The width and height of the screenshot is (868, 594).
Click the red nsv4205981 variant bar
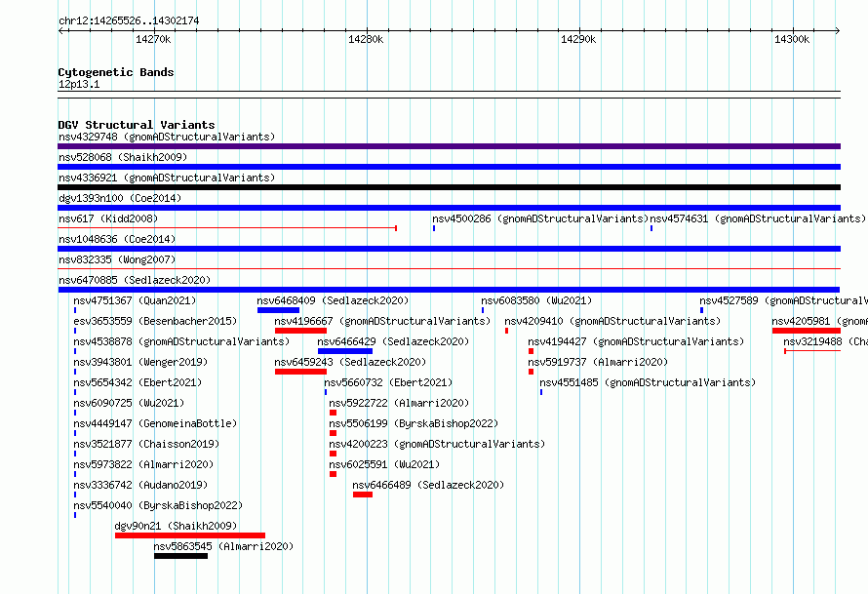pyautogui.click(x=807, y=331)
